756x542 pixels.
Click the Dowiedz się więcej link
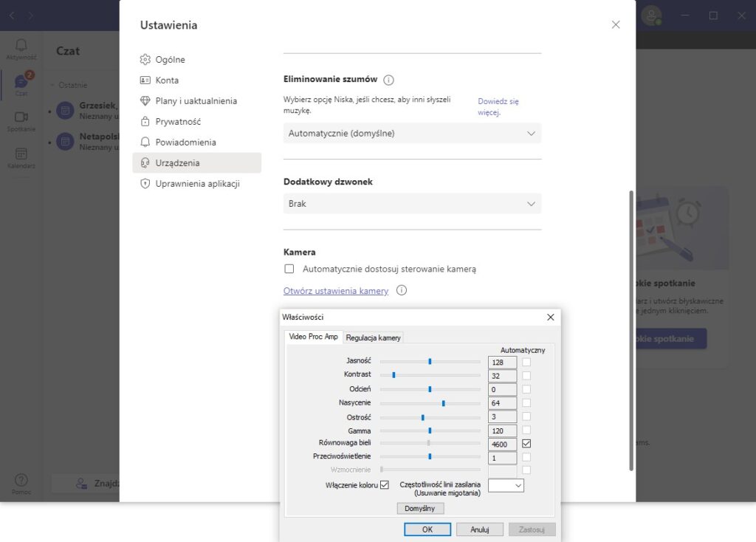click(x=498, y=106)
